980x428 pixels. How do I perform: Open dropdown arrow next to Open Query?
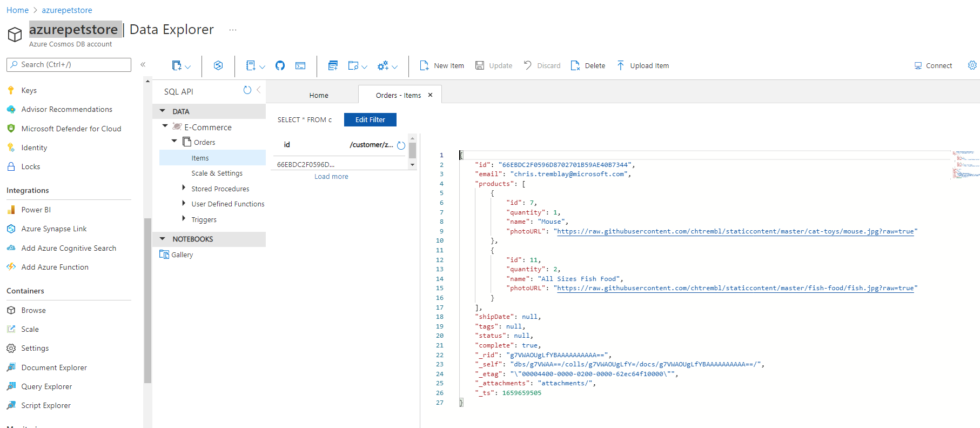point(365,66)
